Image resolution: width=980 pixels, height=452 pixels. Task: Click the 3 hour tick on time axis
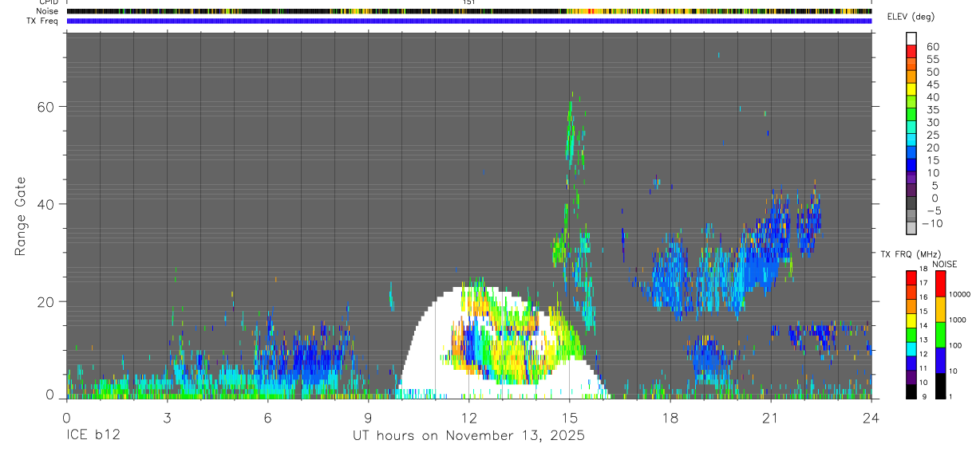coord(167,417)
